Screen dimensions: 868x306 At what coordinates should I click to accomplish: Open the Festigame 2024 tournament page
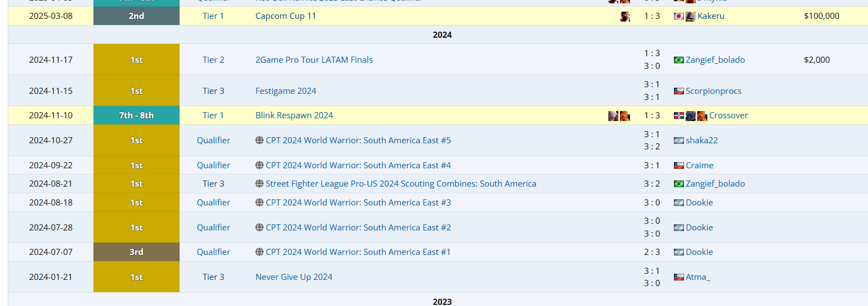[x=285, y=91]
